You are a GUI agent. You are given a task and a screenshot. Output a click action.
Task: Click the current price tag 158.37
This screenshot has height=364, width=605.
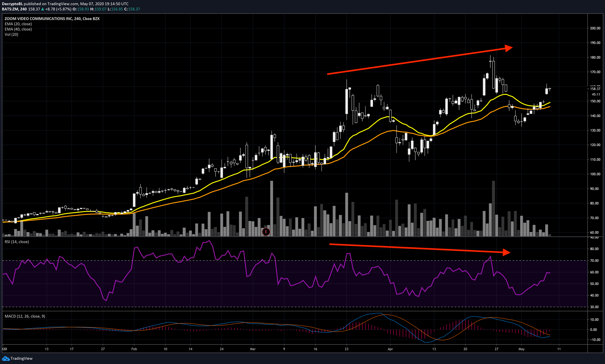tap(595, 89)
